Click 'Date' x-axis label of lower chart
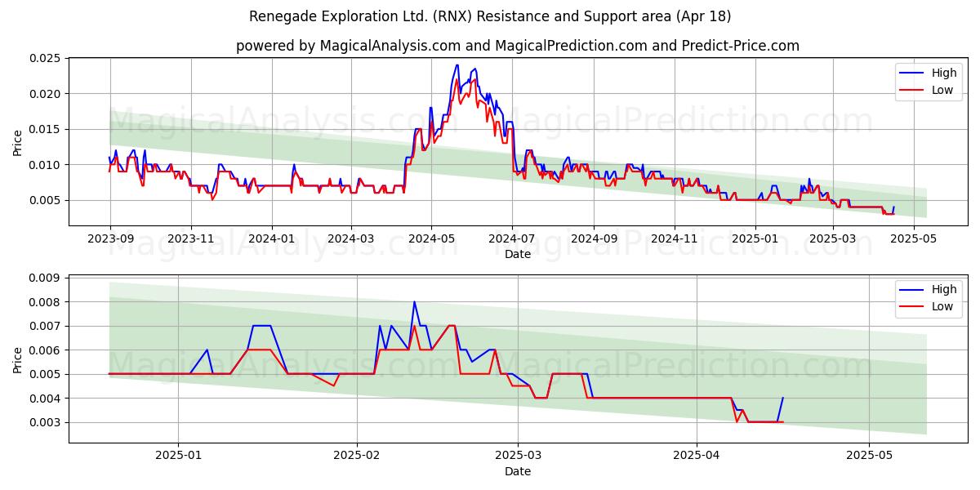The height and width of the screenshot is (490, 980). click(518, 471)
